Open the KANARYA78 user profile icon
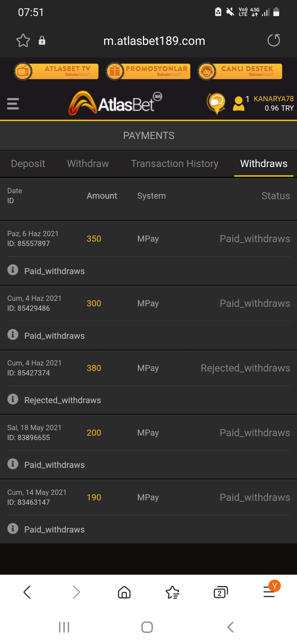The width and height of the screenshot is (297, 644). 238,104
